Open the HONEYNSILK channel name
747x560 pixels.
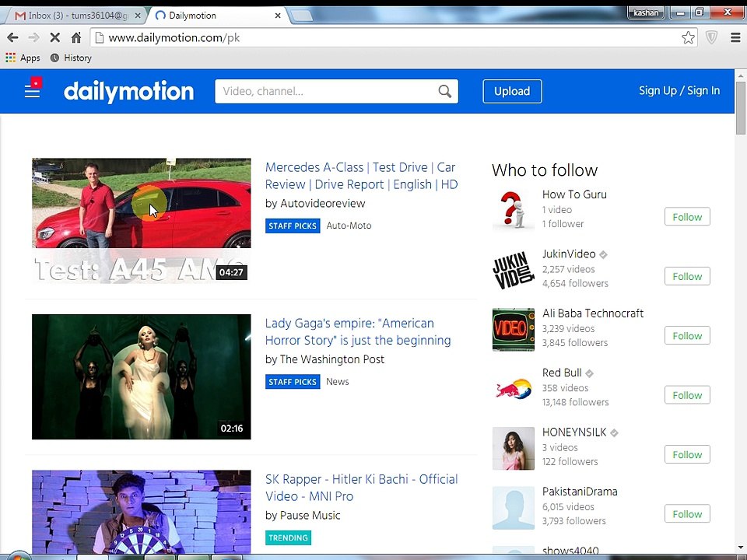tap(574, 432)
